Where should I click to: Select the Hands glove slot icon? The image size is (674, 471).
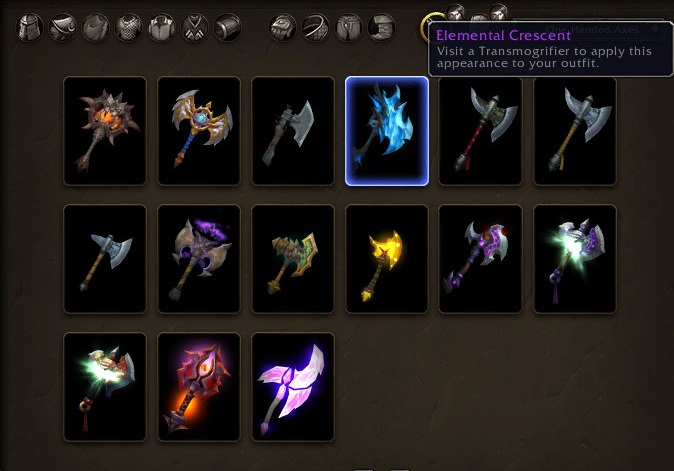point(282,27)
